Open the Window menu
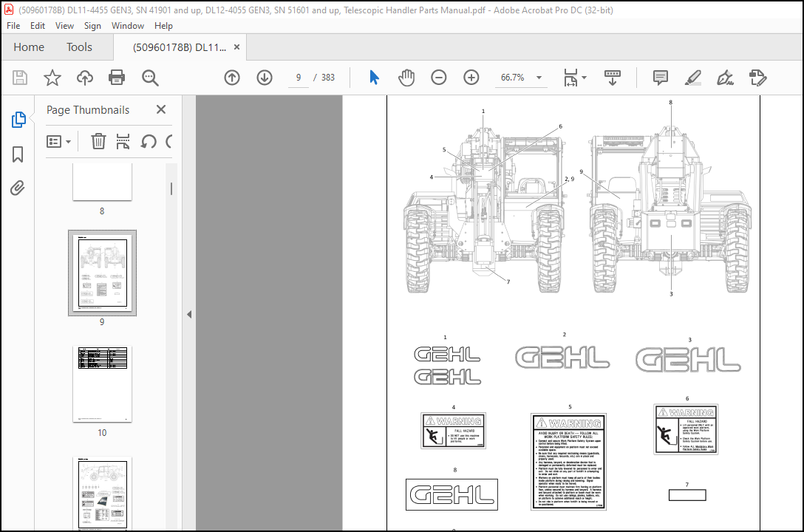Screen dimensions: 804x532 (128, 25)
